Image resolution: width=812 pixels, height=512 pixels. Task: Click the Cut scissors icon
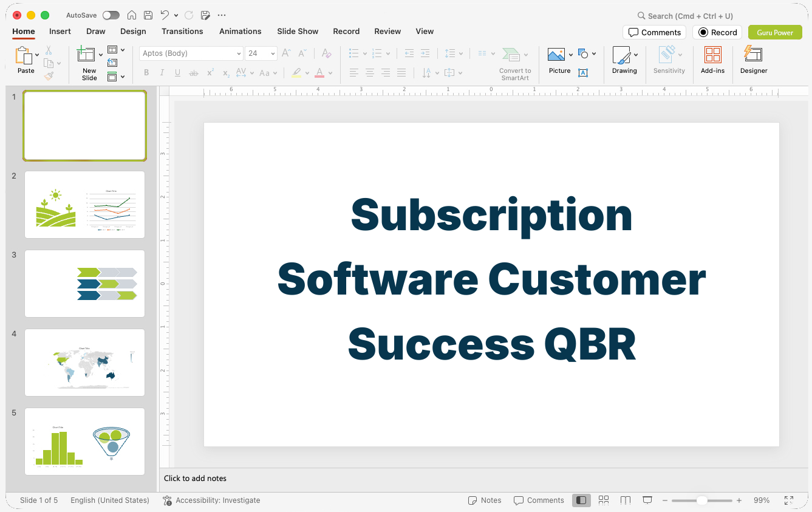point(49,50)
